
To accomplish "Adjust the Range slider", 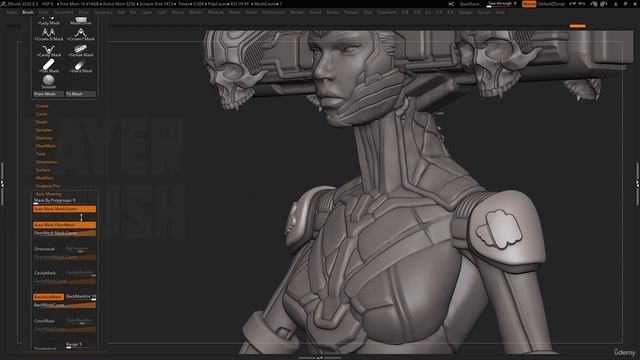I will pyautogui.click(x=80, y=345).
